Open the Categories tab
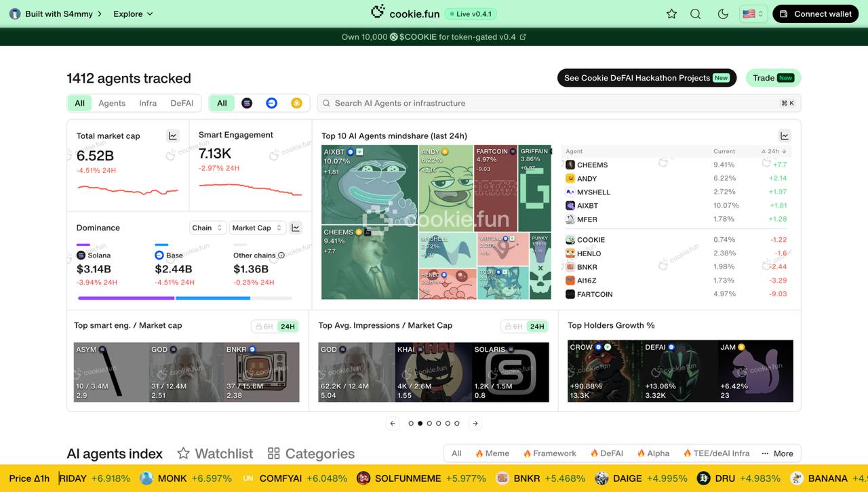The width and height of the screenshot is (868, 492). pos(311,453)
